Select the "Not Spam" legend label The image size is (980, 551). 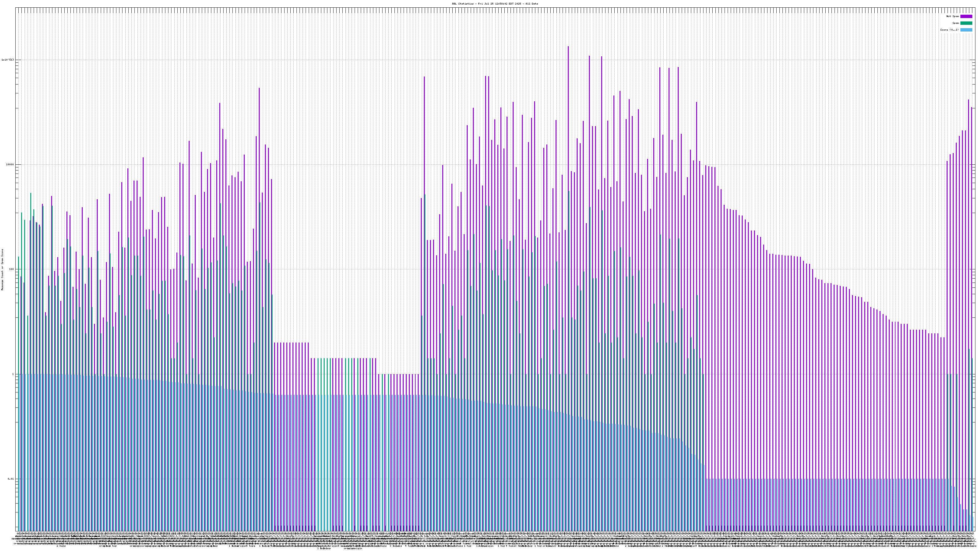click(x=953, y=16)
